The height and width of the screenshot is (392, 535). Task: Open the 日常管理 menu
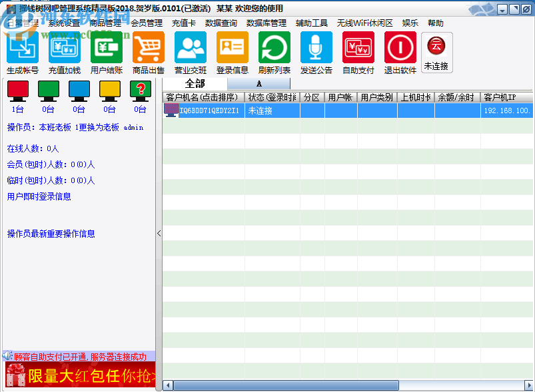point(23,23)
